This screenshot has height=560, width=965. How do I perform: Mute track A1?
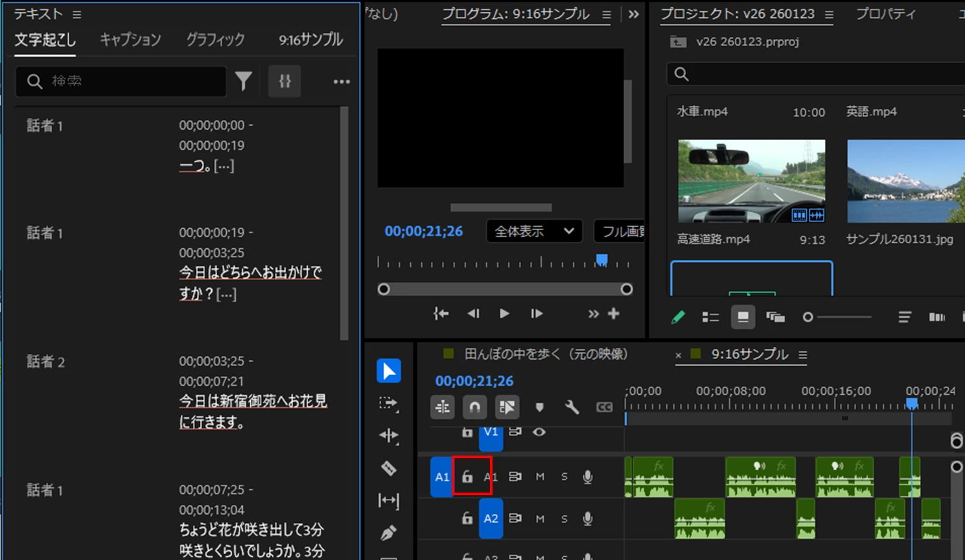click(x=540, y=477)
